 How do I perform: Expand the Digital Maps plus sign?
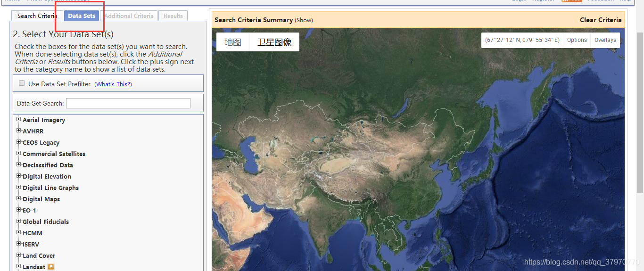pos(19,198)
